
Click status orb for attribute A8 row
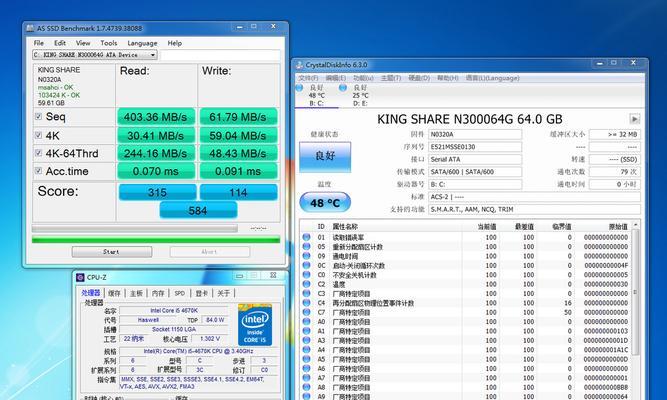pyautogui.click(x=306, y=387)
